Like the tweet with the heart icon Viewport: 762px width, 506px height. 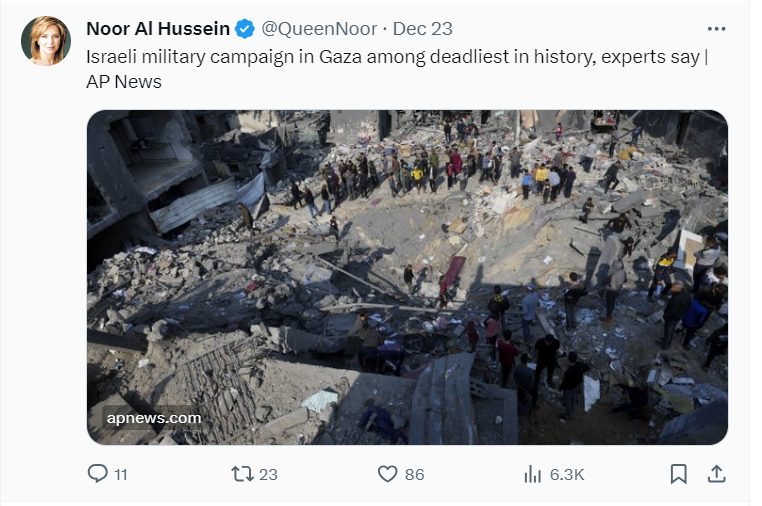click(x=387, y=474)
